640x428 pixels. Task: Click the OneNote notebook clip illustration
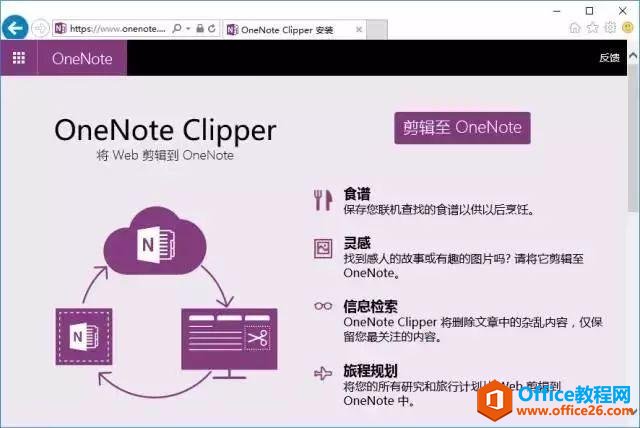tap(84, 337)
